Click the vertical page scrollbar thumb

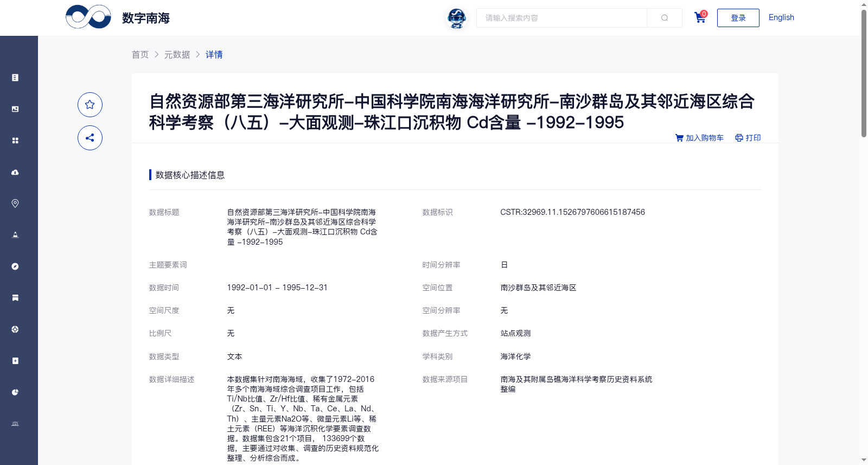point(864,73)
